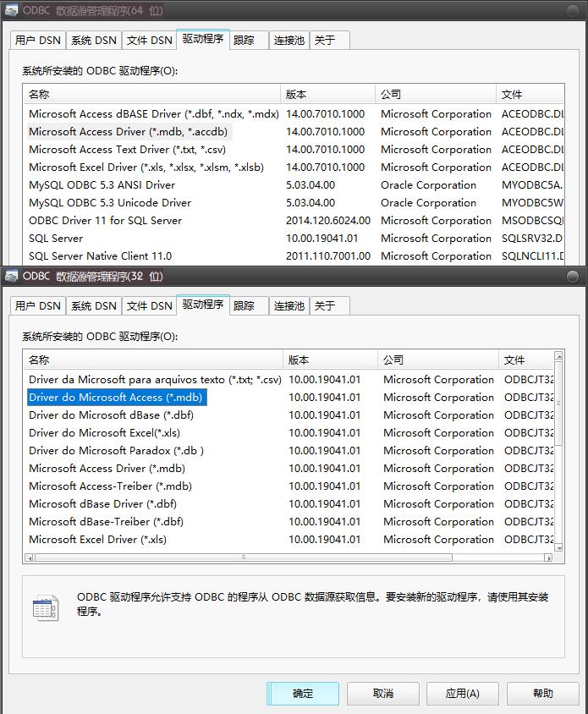
Task: Click SQLNCLI11 file cell in 64-bit list
Action: coord(532,256)
